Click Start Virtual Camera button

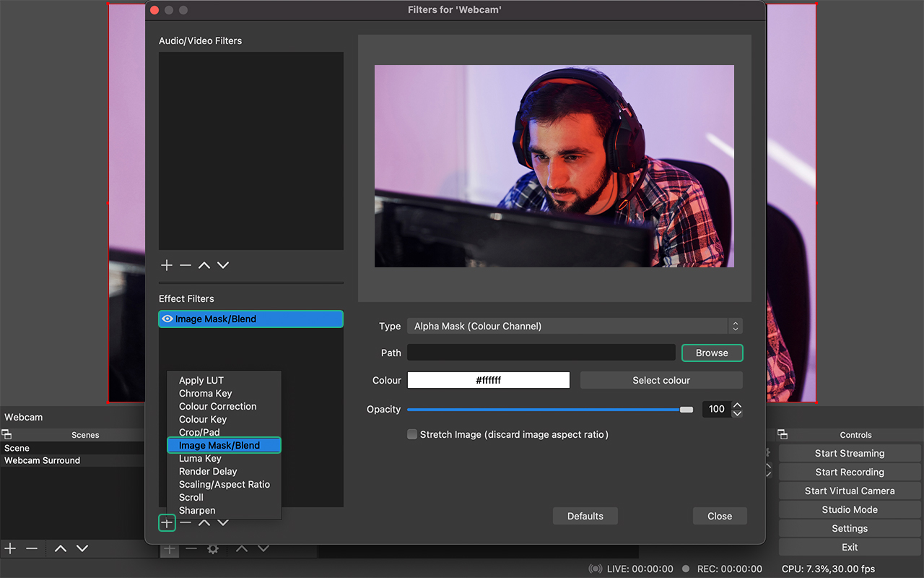pos(850,491)
